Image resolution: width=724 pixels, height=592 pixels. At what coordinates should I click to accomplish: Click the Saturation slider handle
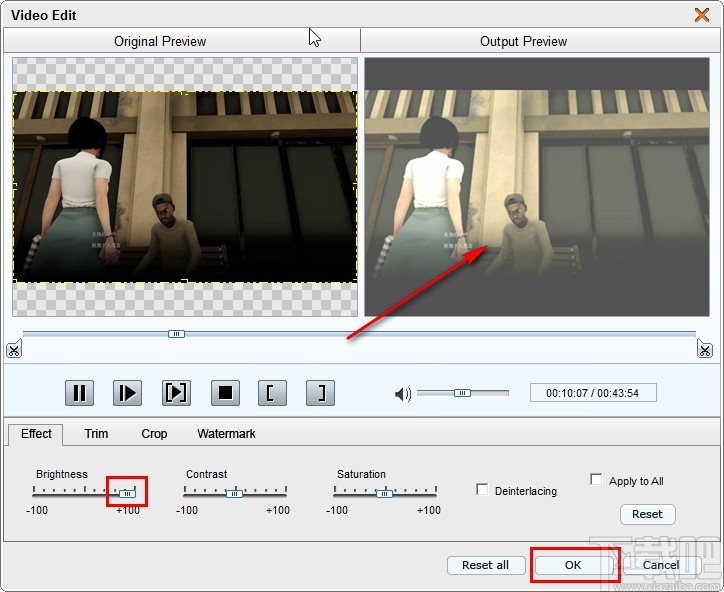tap(384, 494)
